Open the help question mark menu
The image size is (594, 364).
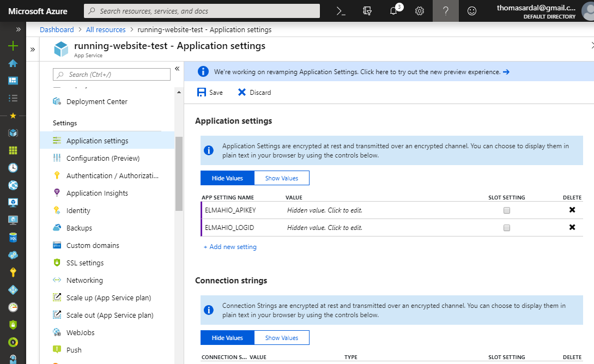[x=446, y=11]
